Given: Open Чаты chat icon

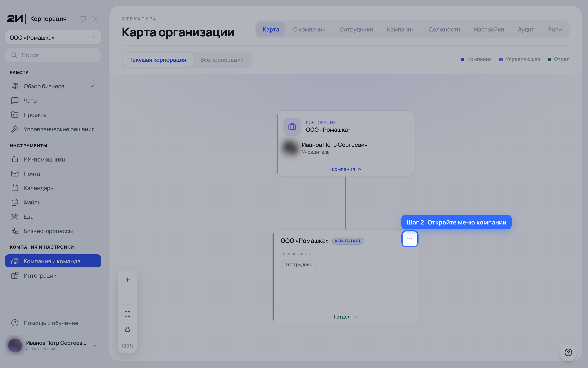Looking at the screenshot, I should tap(15, 101).
